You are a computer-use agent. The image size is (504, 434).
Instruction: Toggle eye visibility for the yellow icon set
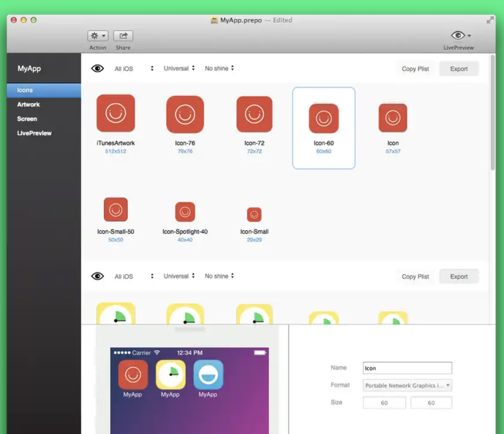[97, 276]
